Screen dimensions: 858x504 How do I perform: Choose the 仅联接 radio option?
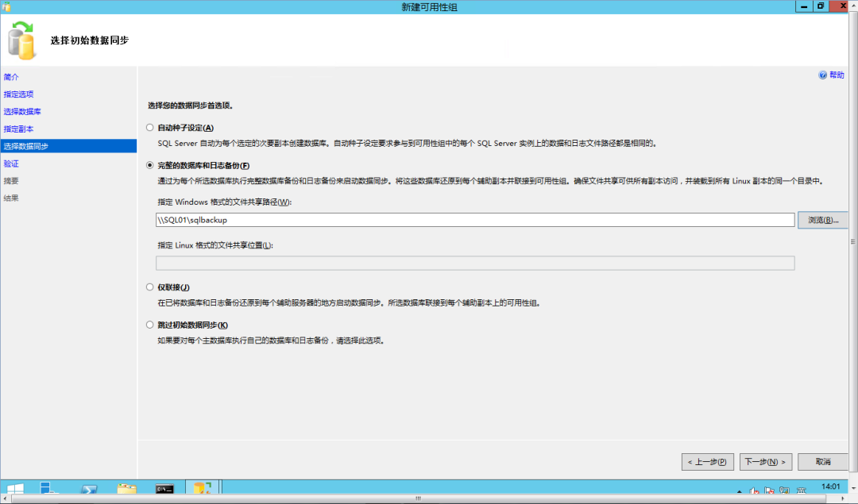click(149, 287)
